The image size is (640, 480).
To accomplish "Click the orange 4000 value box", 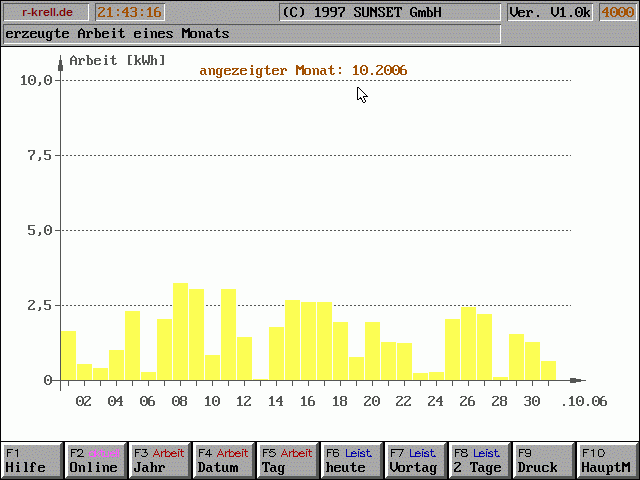I will pos(617,12).
